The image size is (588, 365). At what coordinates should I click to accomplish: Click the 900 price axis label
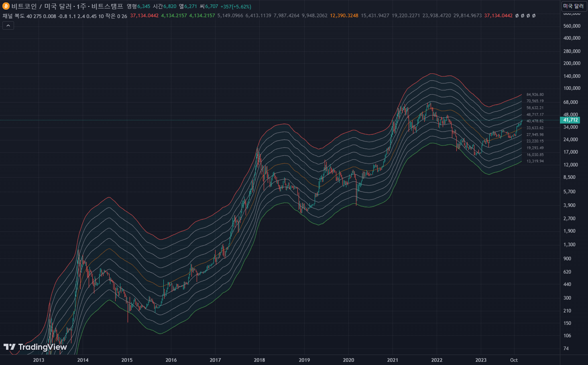(567, 259)
